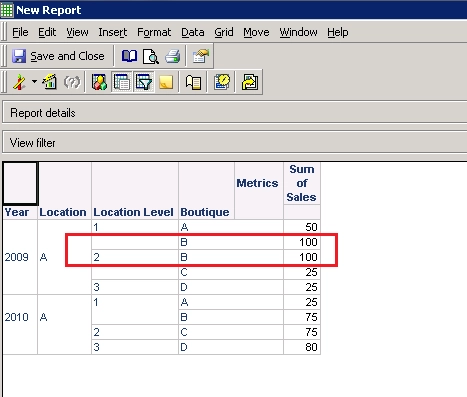Open the dropdown arrow beside the pencil icon
Screen dimensions: 467x397
click(34, 81)
